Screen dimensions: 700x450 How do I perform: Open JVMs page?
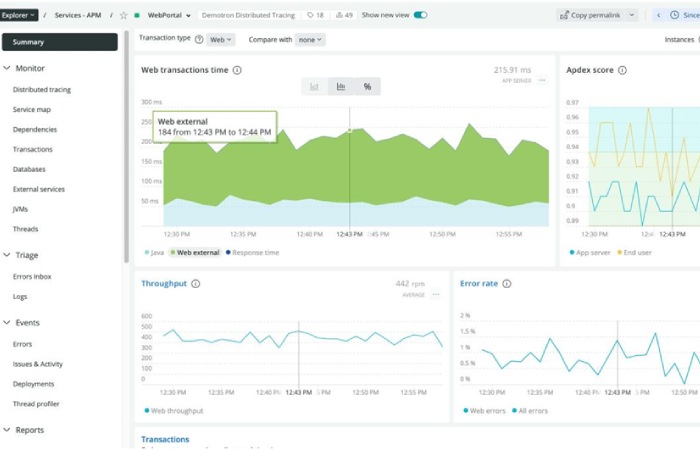20,209
